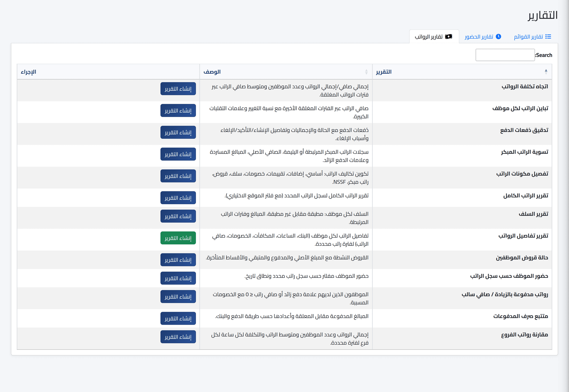
Task: Click the حالة قروض الموظفين name
Action: click(522, 258)
